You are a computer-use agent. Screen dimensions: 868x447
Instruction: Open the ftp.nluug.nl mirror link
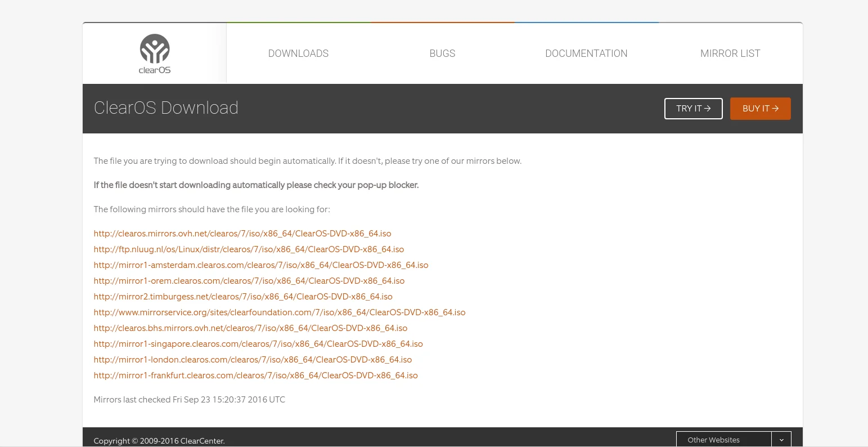coord(249,249)
